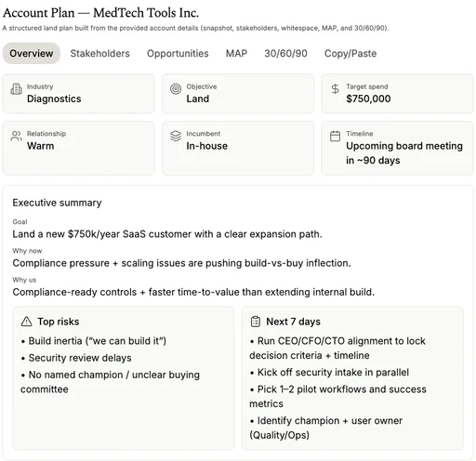The image size is (476, 461).
Task: Switch to the Copy/Paste tab
Action: [350, 53]
